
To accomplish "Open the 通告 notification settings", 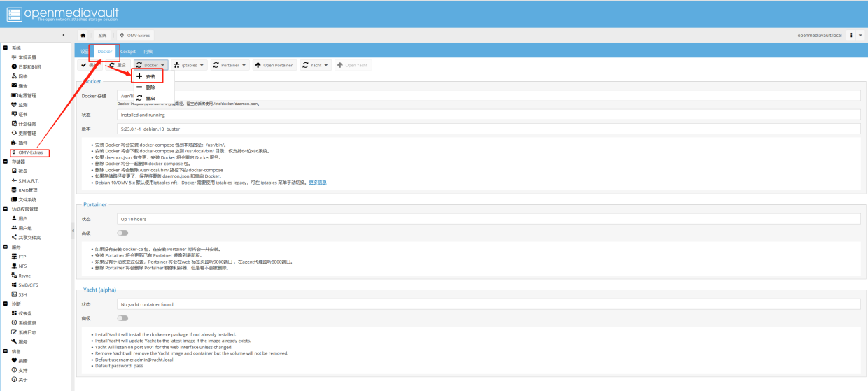I will click(23, 85).
